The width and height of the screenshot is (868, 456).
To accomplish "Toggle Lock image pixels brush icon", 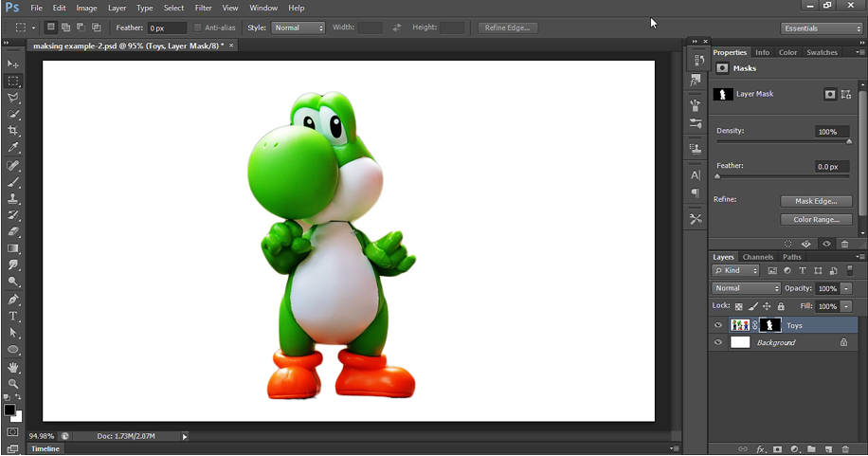I will pyautogui.click(x=752, y=306).
